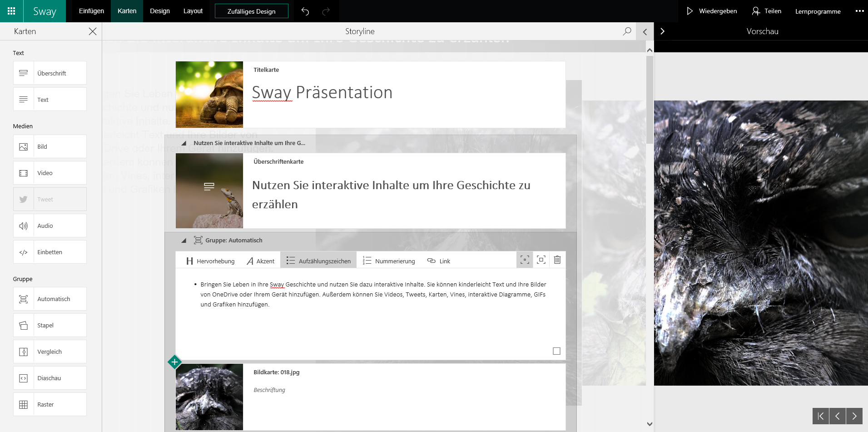Open the Teilen share options

[767, 11]
